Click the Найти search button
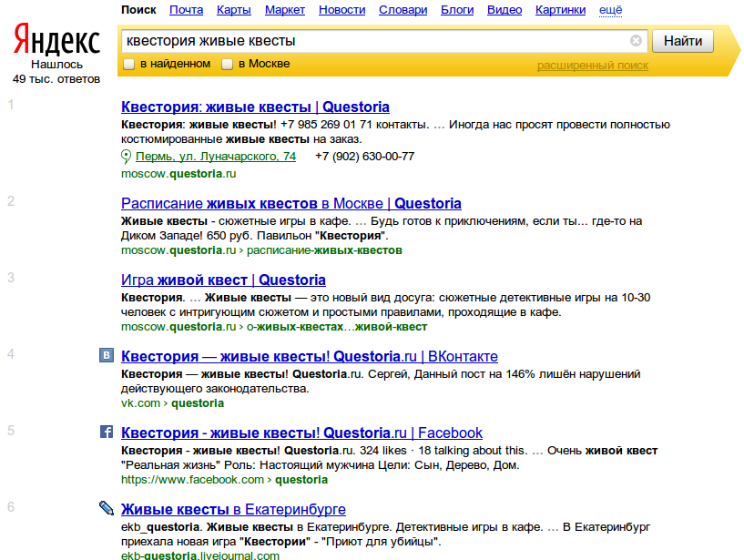This screenshot has height=560, width=744. (683, 41)
